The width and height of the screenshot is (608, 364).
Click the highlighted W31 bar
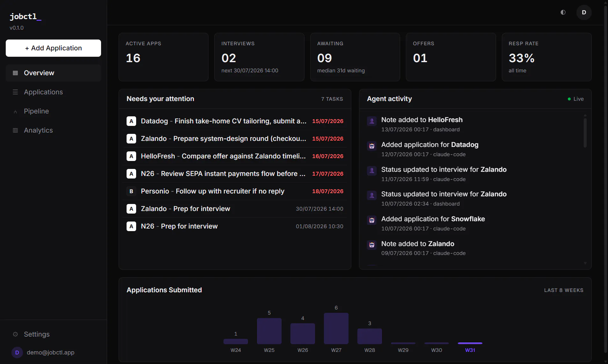point(470,343)
